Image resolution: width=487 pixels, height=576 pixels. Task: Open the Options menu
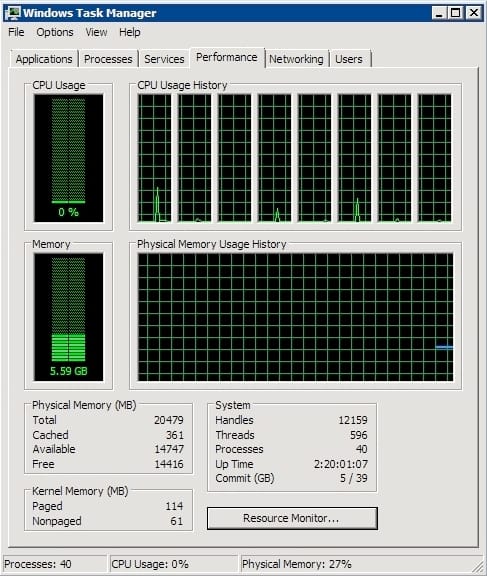coord(55,32)
